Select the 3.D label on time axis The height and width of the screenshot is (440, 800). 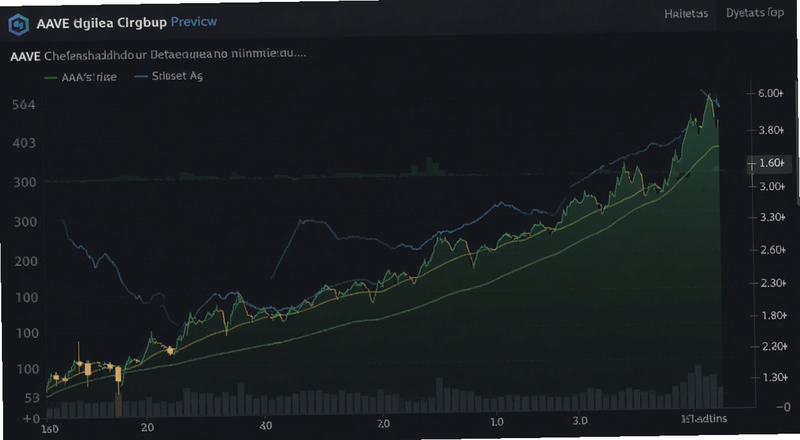coord(580,421)
